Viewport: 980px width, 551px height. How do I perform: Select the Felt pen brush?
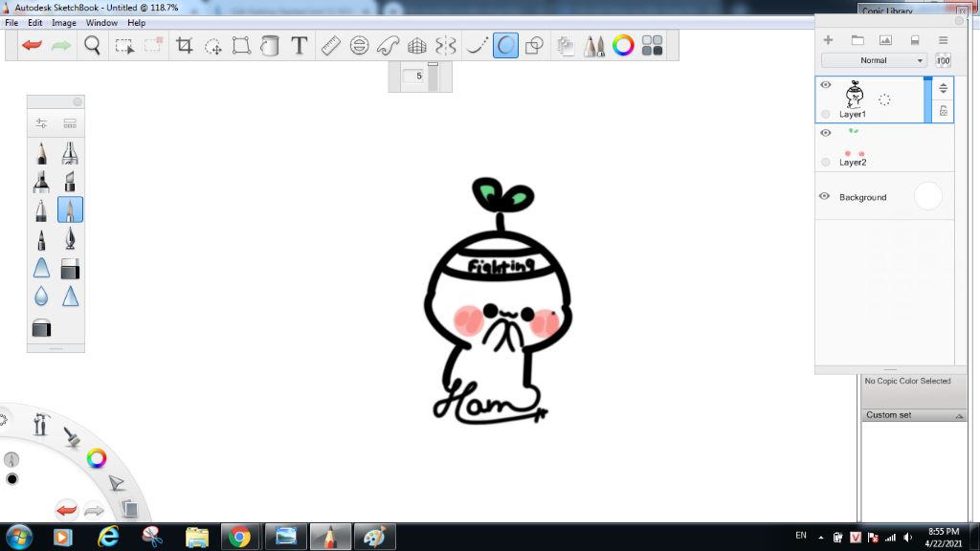coord(41,238)
